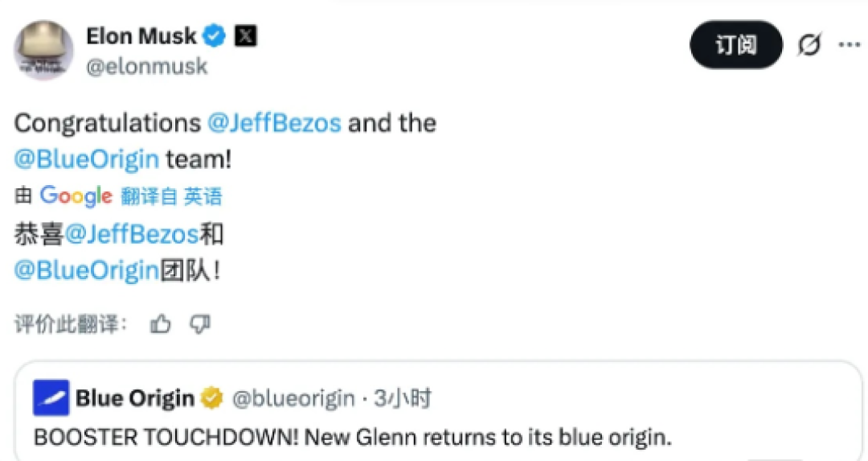Click the 翻译自 英语 translation link
Screen dimensions: 868x461
[171, 196]
